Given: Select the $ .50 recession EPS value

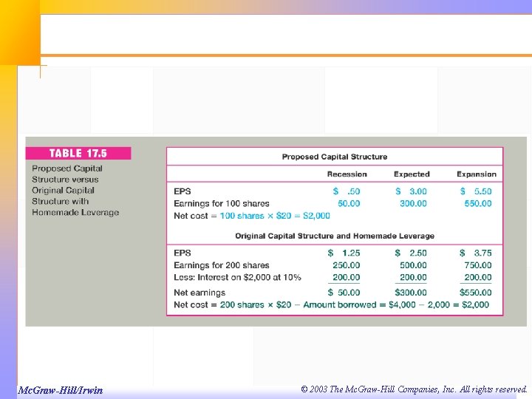Looking at the screenshot, I should click(347, 191).
